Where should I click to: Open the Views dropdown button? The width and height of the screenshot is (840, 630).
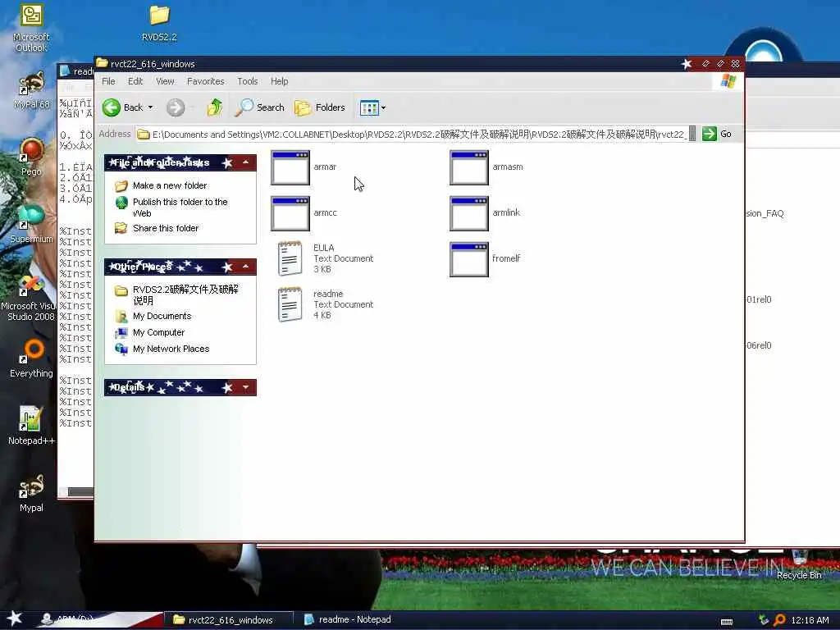(x=373, y=107)
